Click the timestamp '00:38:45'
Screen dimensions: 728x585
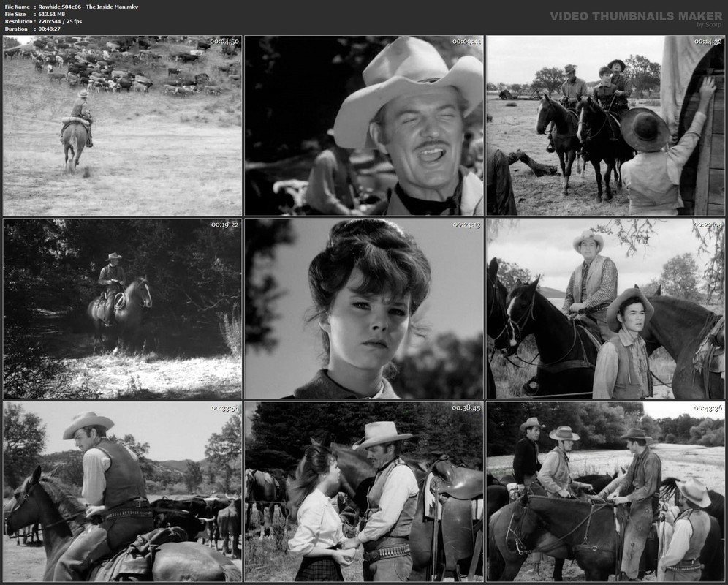pos(466,408)
